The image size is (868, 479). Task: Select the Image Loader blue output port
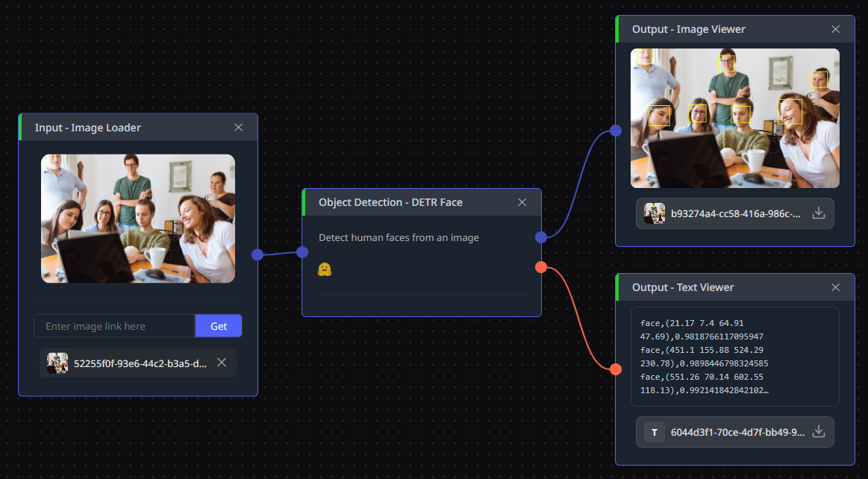[x=257, y=254]
